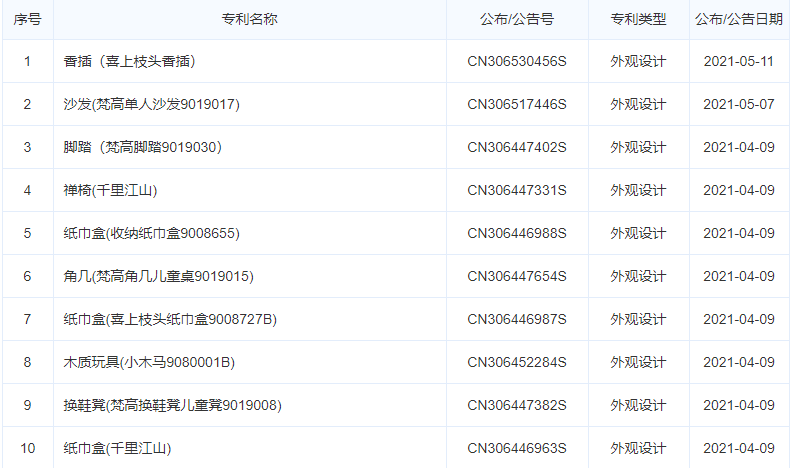
Task: Open patent 木质玩具(小木马9080001B)
Action: [x=149, y=362]
